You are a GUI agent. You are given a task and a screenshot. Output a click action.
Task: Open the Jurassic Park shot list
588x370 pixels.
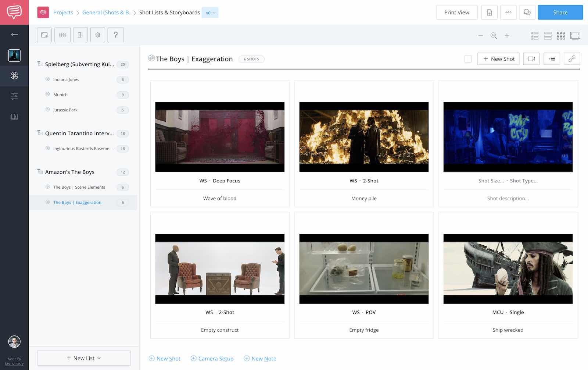83,110
